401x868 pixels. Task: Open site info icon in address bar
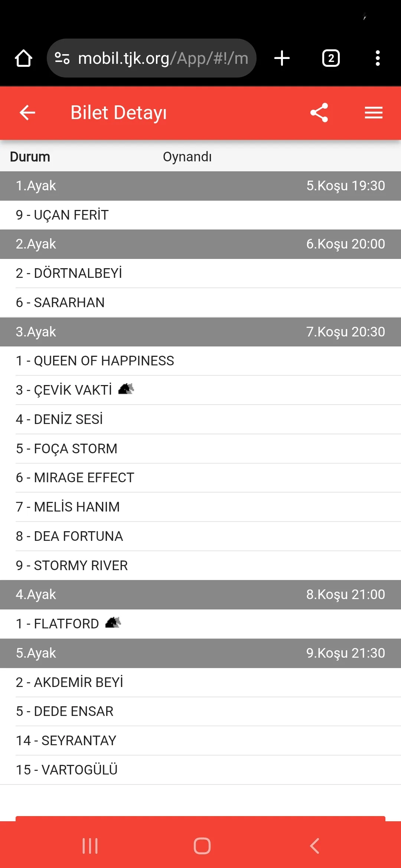[x=62, y=58]
